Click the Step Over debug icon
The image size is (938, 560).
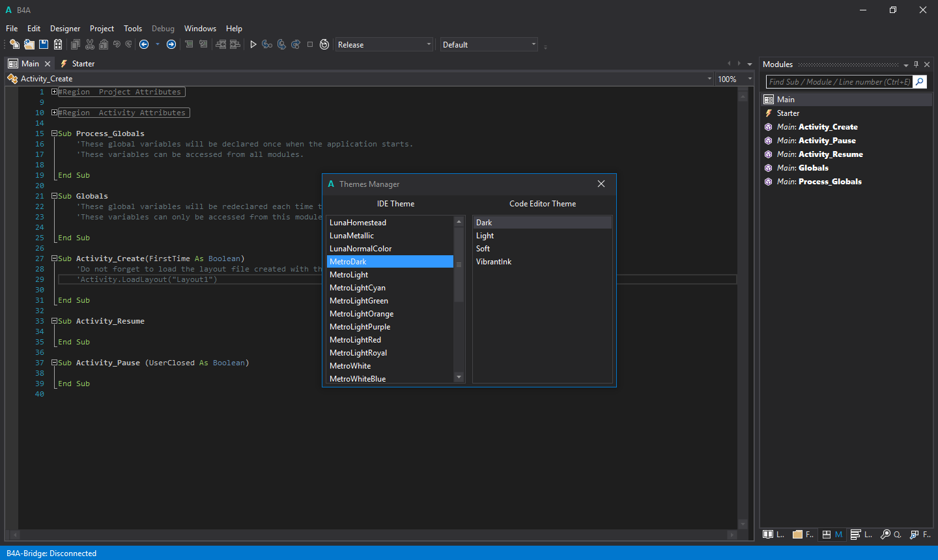[281, 44]
